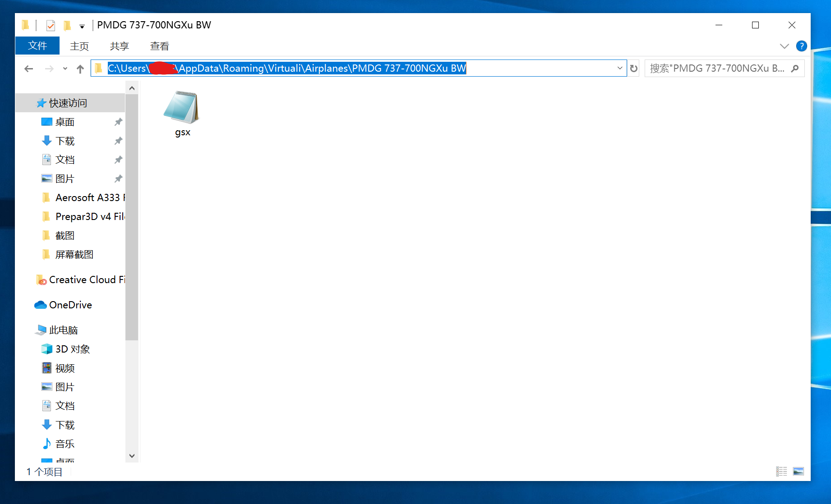Open the 屏幕截图 folder
The width and height of the screenshot is (831, 504).
click(x=74, y=255)
